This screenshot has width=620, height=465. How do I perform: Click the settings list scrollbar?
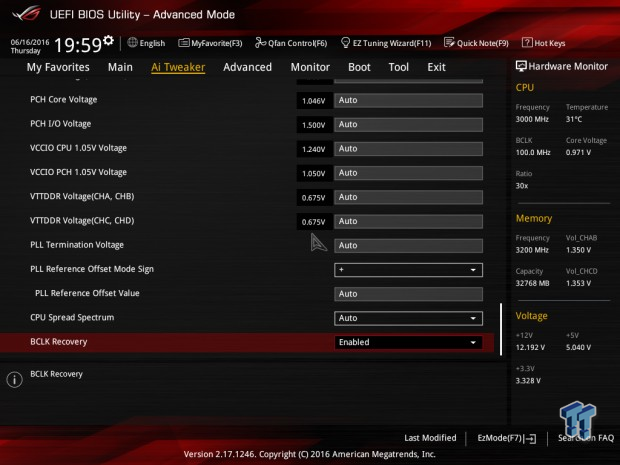tap(501, 329)
